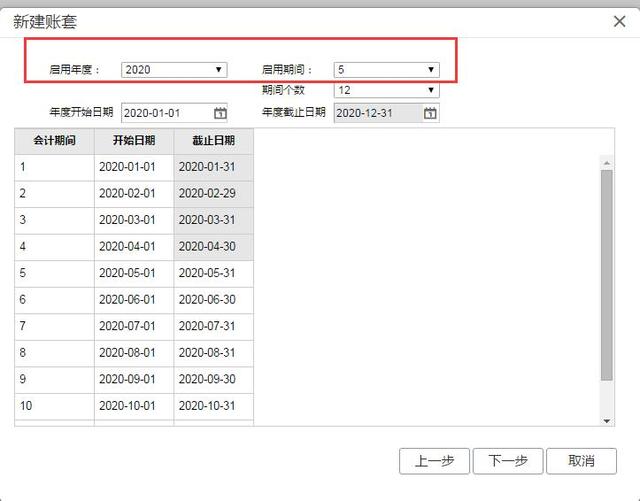The image size is (640, 501).
Task: Click accounting period number 2 cell
Action: (x=54, y=194)
